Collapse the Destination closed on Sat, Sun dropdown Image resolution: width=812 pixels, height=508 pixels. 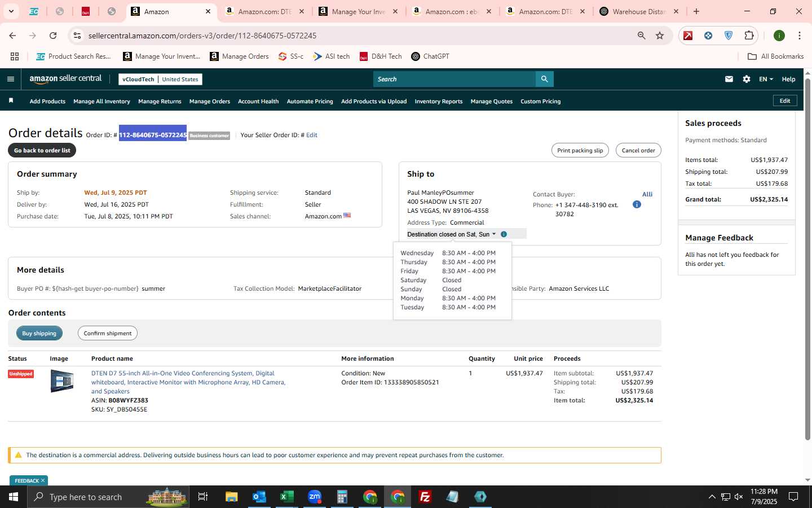tap(452, 234)
